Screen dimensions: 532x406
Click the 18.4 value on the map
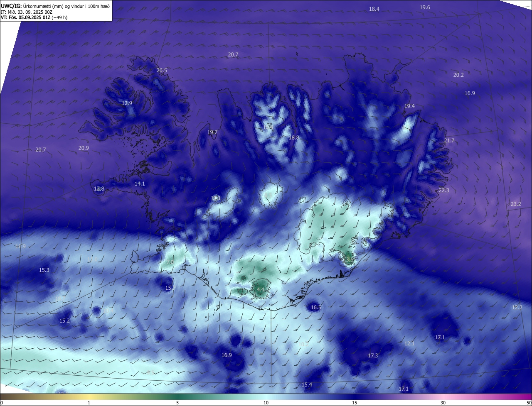click(374, 9)
